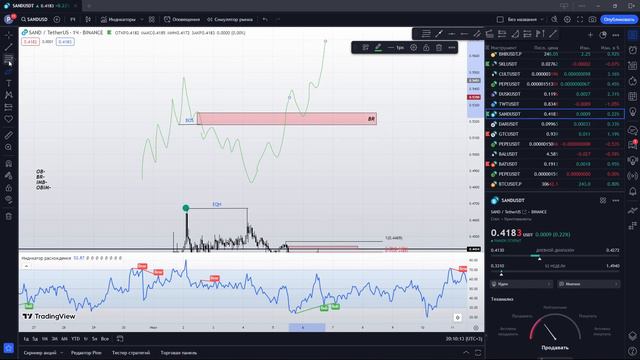Open time axis settings gear at bottom right
The image size is (640, 360).
(476, 327)
